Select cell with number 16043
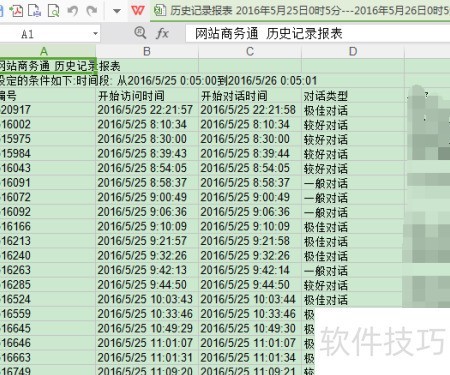 point(48,168)
